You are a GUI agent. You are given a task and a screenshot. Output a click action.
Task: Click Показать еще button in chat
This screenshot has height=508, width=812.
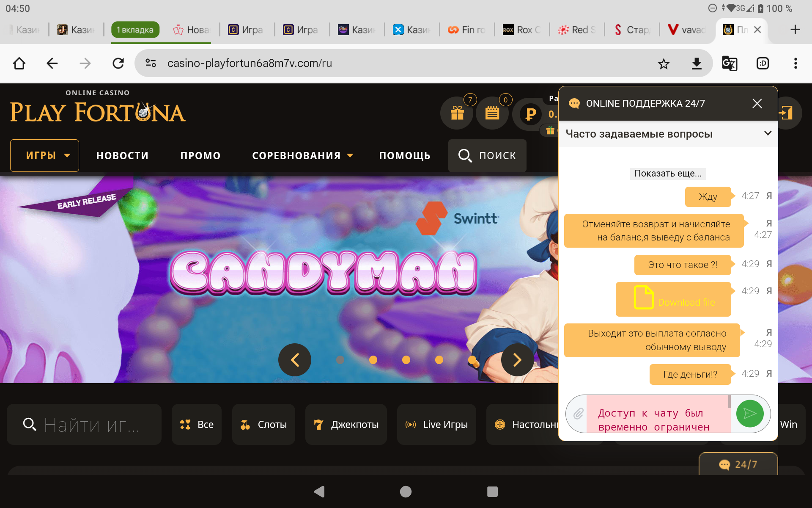point(668,174)
